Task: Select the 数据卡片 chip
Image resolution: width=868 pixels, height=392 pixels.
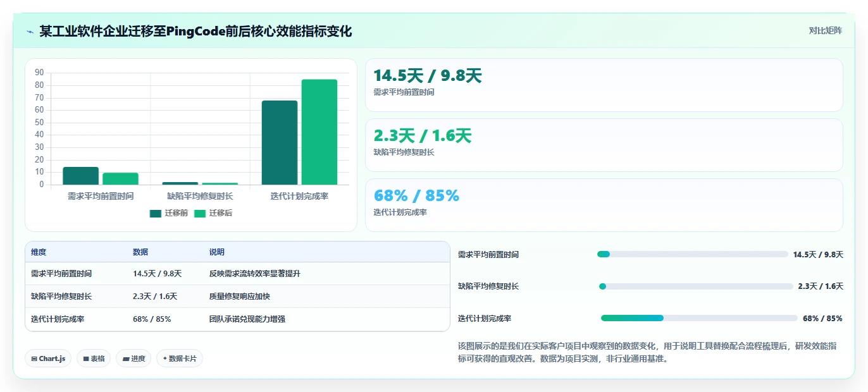Action: 180,358
